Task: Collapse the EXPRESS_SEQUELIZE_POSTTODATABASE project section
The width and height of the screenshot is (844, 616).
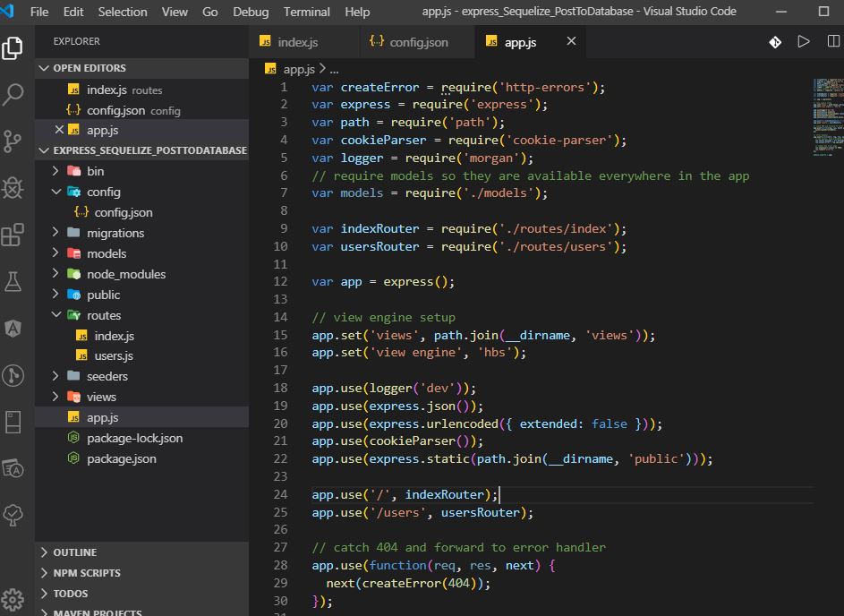Action: click(141, 150)
